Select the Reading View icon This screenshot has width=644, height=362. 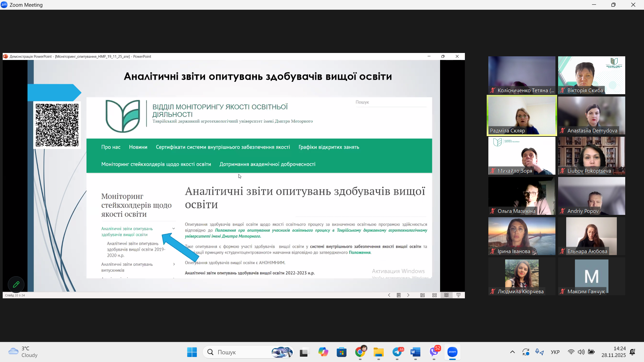[x=446, y=295]
